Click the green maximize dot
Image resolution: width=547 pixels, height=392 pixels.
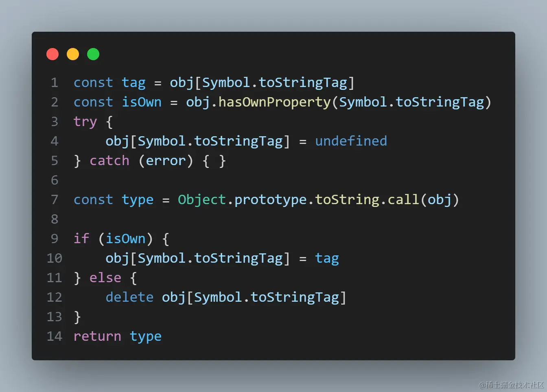[x=93, y=54]
